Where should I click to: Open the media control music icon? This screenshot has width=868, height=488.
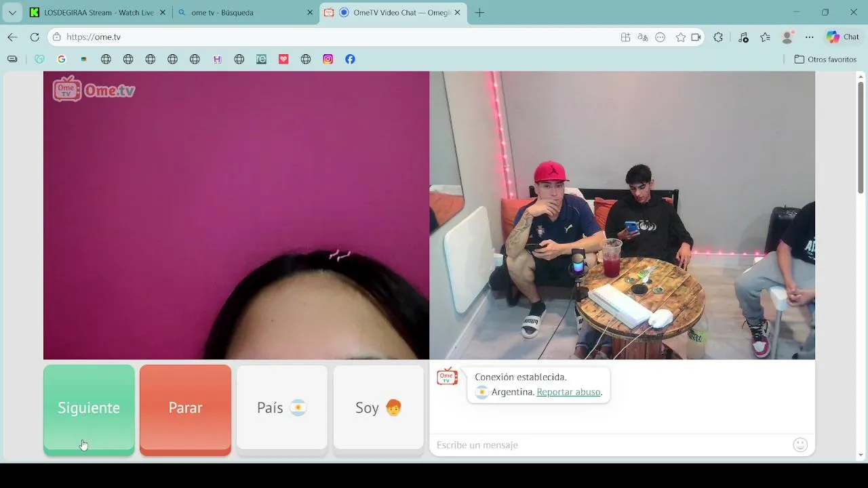coord(743,37)
